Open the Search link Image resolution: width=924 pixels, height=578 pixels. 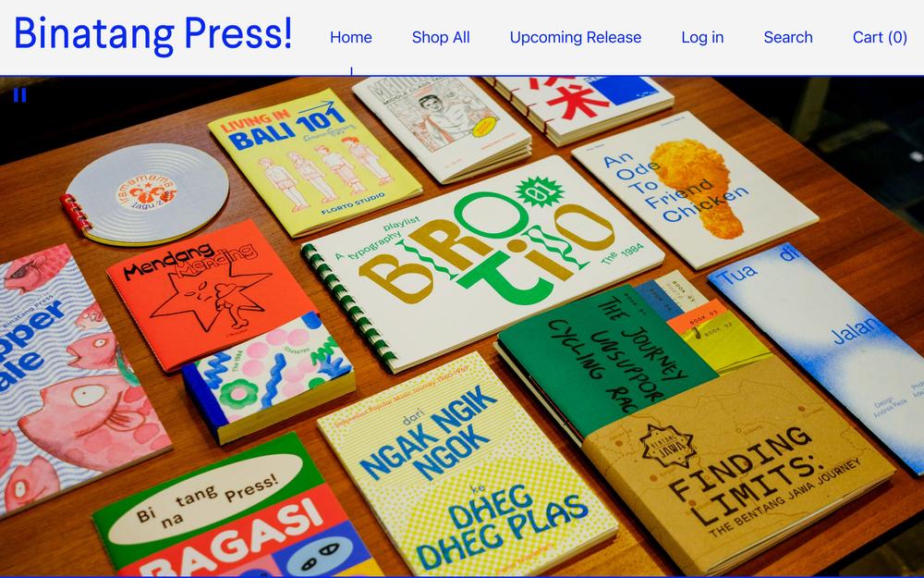tap(788, 37)
